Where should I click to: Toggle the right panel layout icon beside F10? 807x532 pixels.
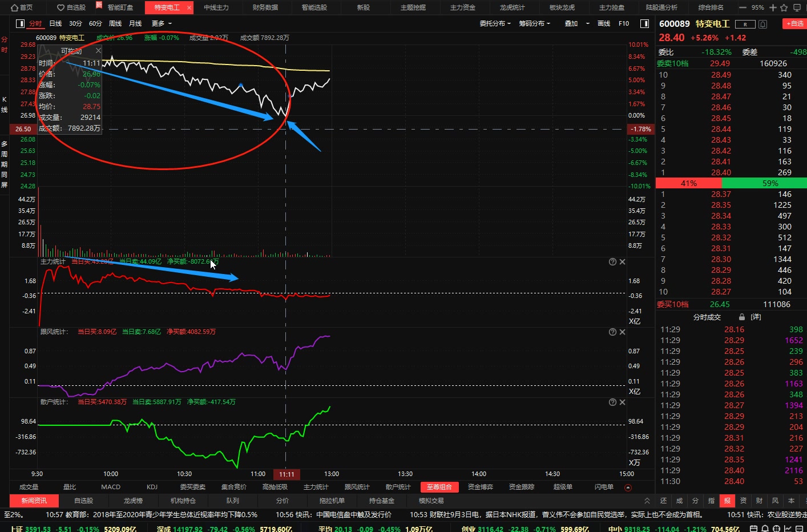[644, 23]
